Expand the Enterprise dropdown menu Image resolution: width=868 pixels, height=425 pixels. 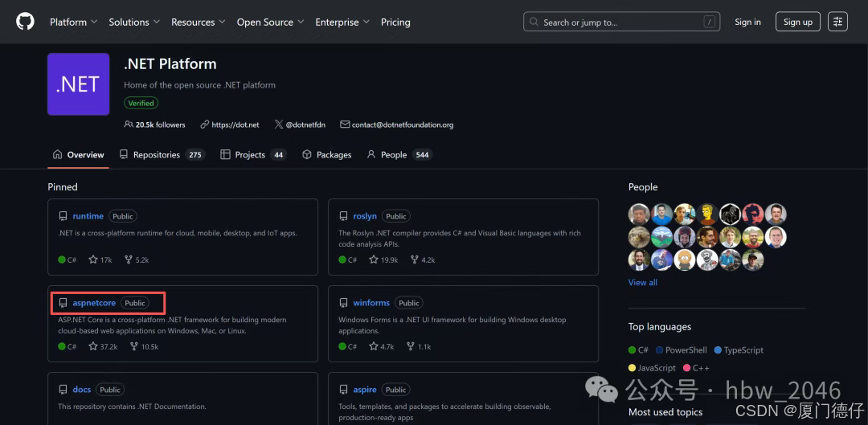tap(342, 22)
